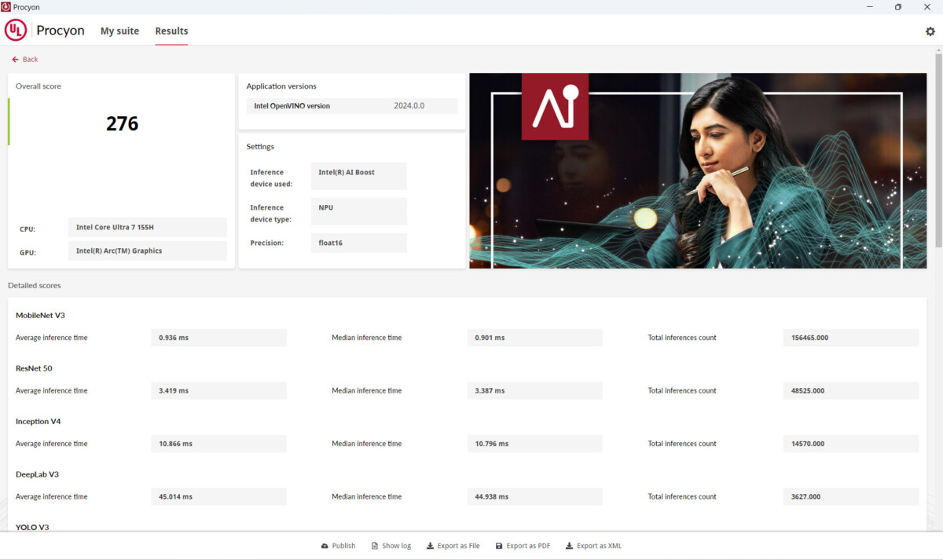
Task: Click the Intel Core Ultra 7 155H field
Action: tap(147, 228)
